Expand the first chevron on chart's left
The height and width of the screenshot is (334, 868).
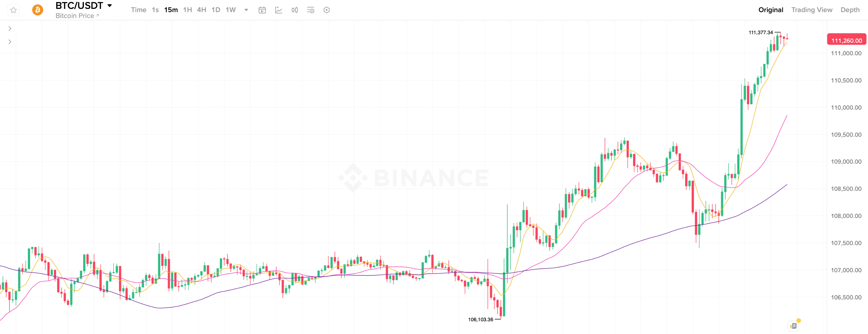(10, 29)
